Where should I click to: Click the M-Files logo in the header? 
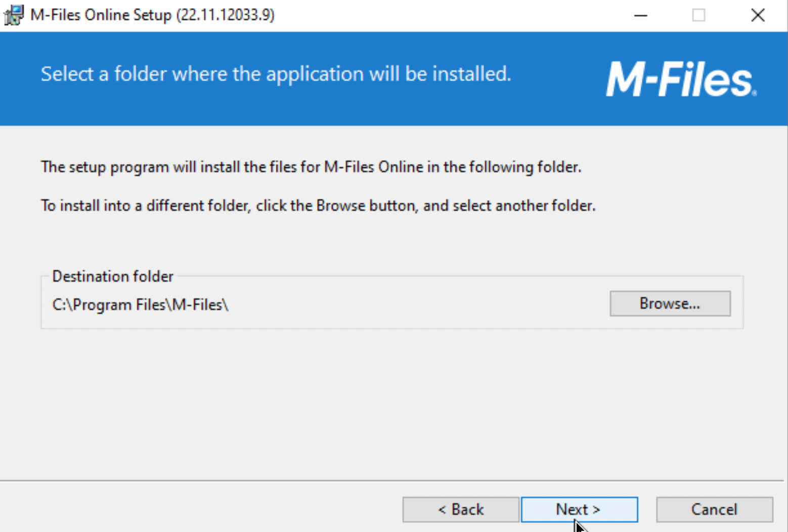click(x=681, y=79)
